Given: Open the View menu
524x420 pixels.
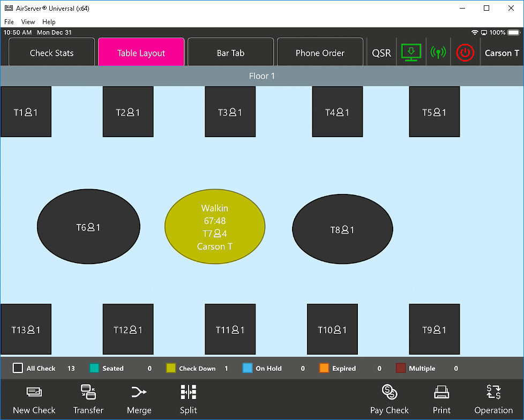Looking at the screenshot, I should coord(28,22).
